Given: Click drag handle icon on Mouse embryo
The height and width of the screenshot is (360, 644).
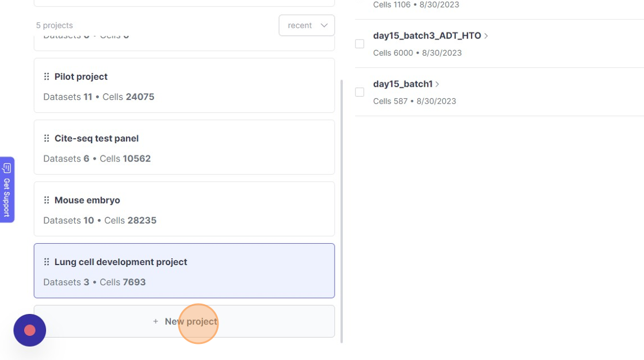Looking at the screenshot, I should point(47,200).
